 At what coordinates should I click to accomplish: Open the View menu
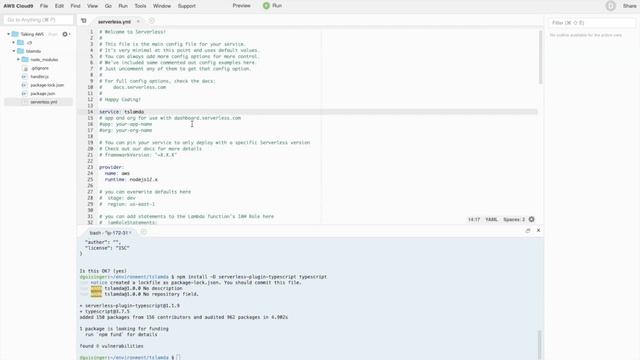pos(93,6)
